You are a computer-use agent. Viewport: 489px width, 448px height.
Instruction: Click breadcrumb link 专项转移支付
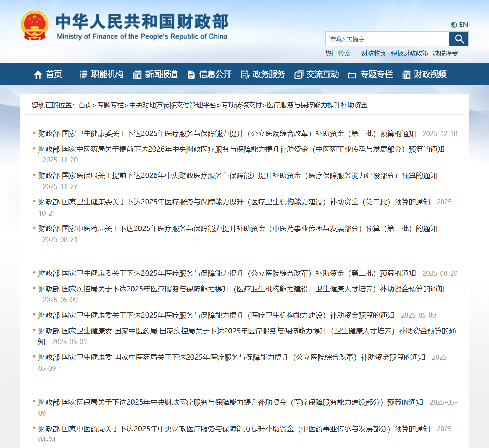(241, 105)
